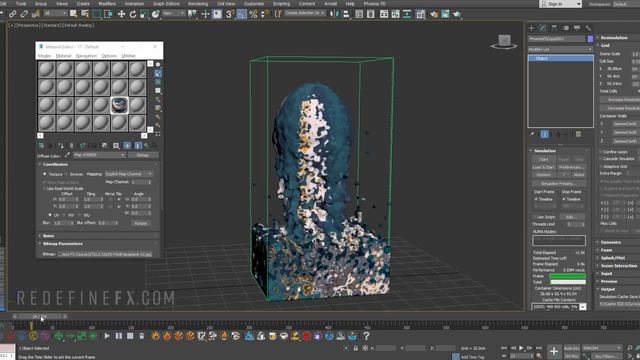This screenshot has height=360, width=640.
Task: Expand the Dynamics rollout
Action: pos(610,242)
